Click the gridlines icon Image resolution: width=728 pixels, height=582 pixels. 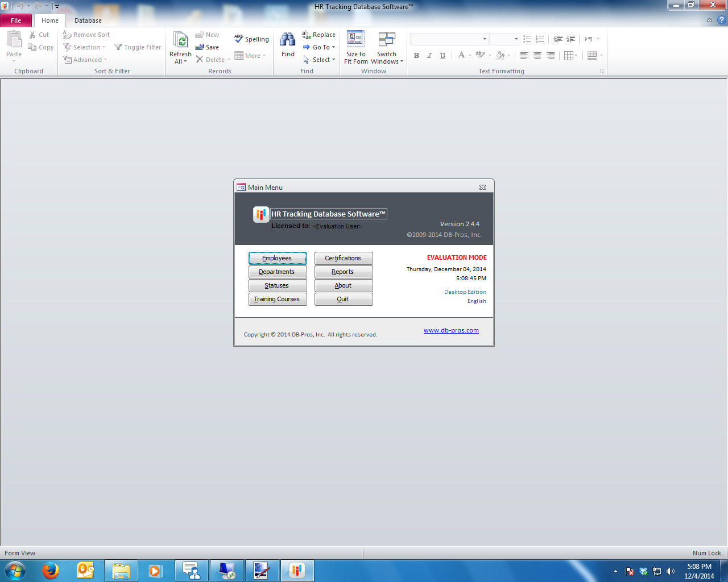(x=569, y=56)
